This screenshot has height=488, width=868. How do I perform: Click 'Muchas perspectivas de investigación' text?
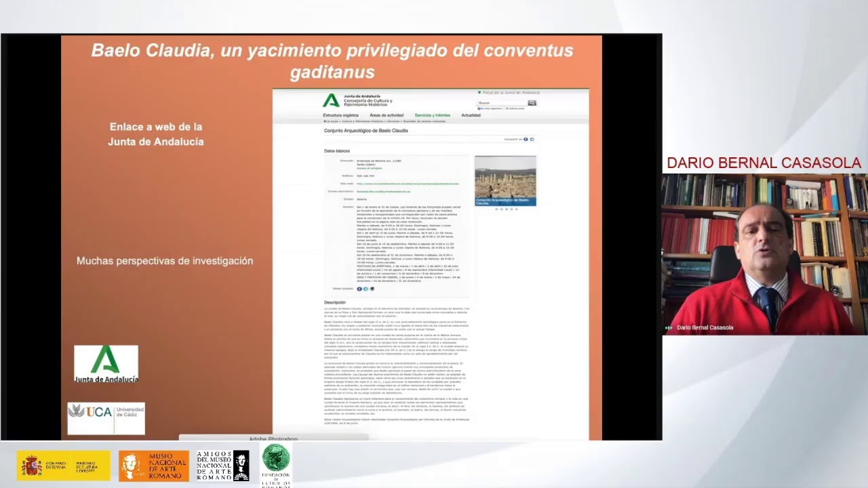click(x=165, y=261)
